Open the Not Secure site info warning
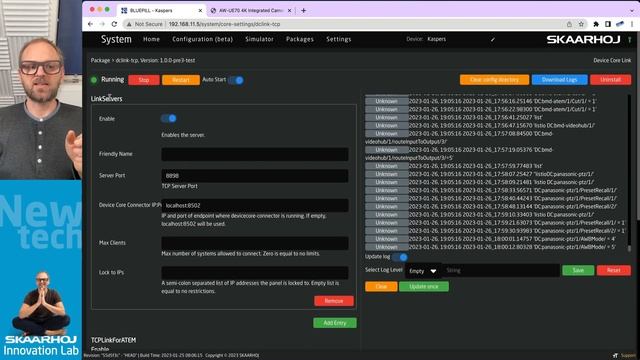 tap(144, 24)
